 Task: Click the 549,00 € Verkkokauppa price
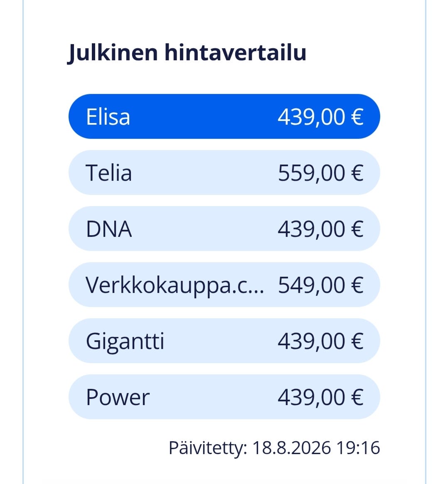click(320, 285)
